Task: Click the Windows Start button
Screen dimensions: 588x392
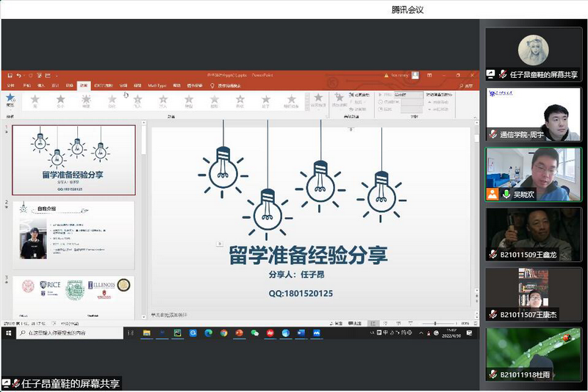Action: point(8,333)
